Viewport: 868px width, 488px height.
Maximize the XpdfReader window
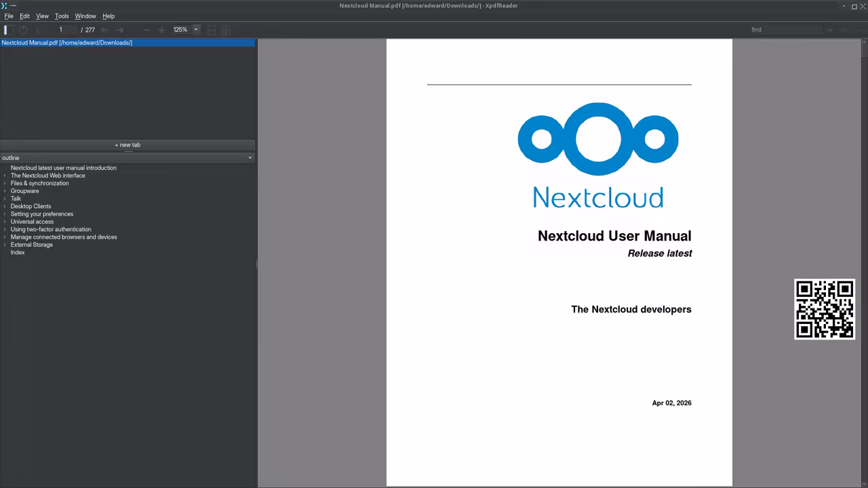[x=853, y=5]
